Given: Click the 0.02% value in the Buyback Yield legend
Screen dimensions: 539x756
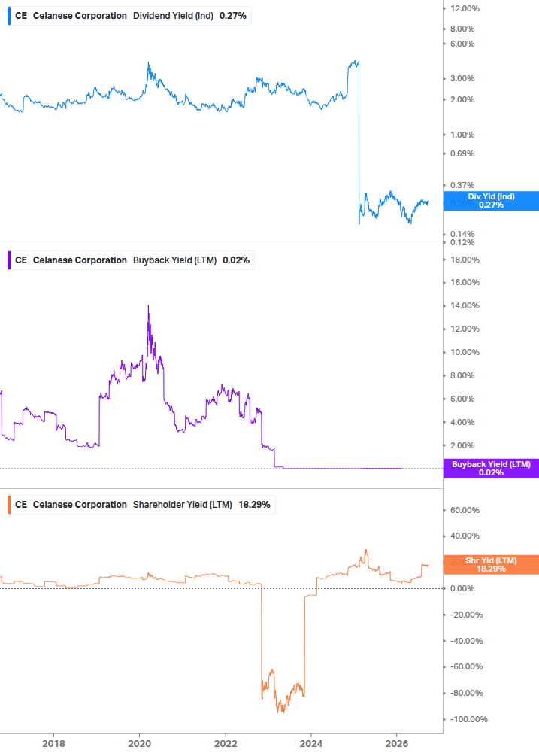Looking at the screenshot, I should click(x=236, y=260).
